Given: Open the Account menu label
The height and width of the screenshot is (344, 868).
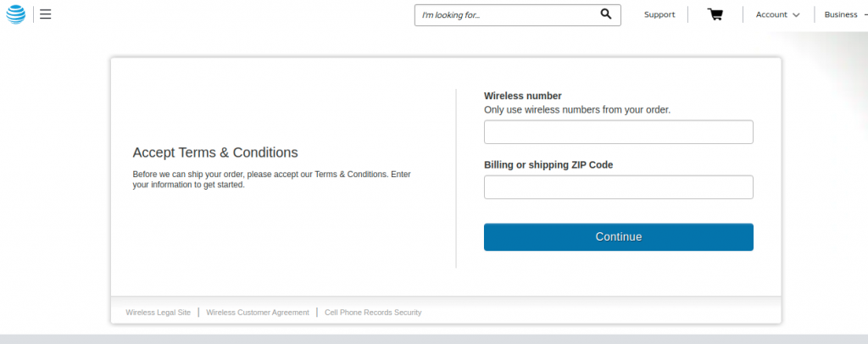Looking at the screenshot, I should click(x=771, y=14).
